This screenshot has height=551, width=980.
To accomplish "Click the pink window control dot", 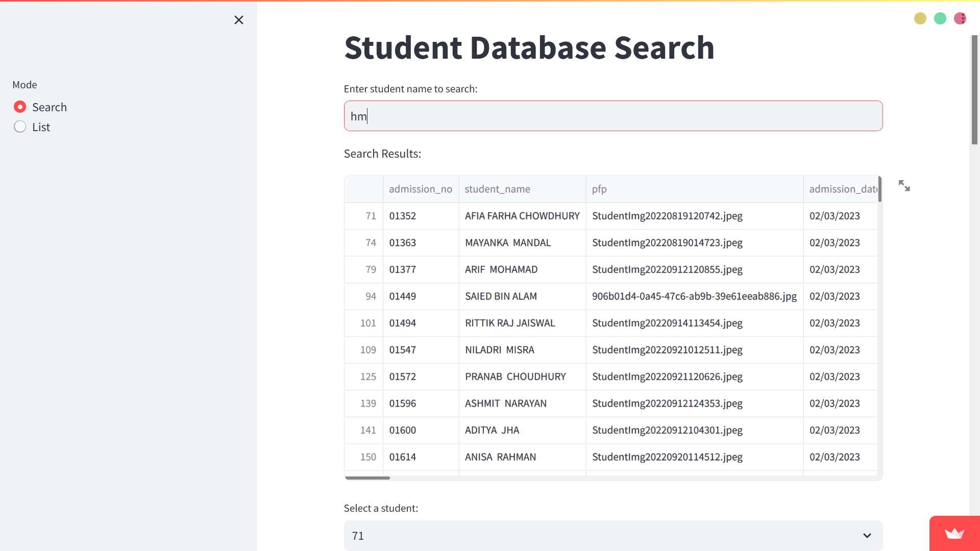I will [960, 18].
